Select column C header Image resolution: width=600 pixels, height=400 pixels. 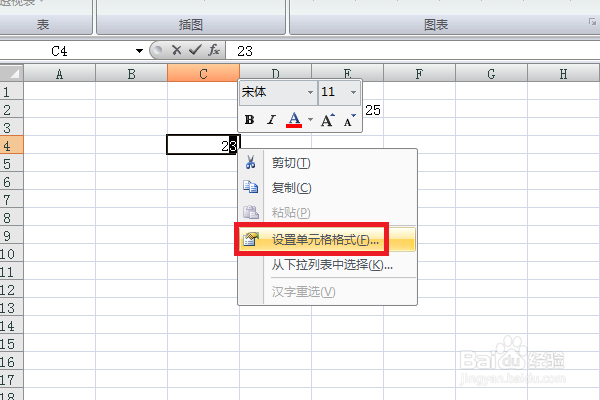[x=203, y=73]
